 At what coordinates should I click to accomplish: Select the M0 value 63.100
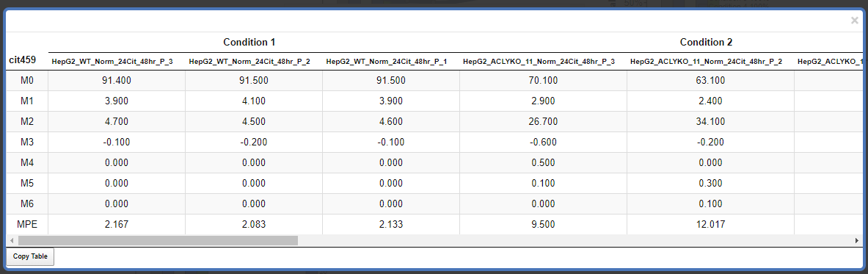coord(710,80)
